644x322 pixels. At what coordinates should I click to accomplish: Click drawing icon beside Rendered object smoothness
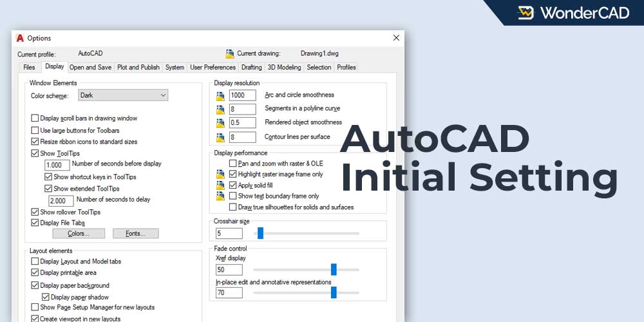(x=220, y=123)
